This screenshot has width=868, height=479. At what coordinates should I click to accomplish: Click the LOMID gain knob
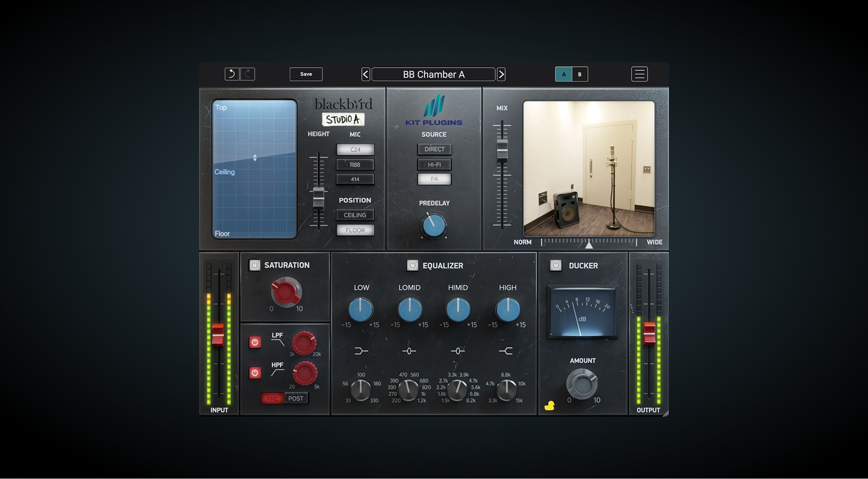pos(409,309)
